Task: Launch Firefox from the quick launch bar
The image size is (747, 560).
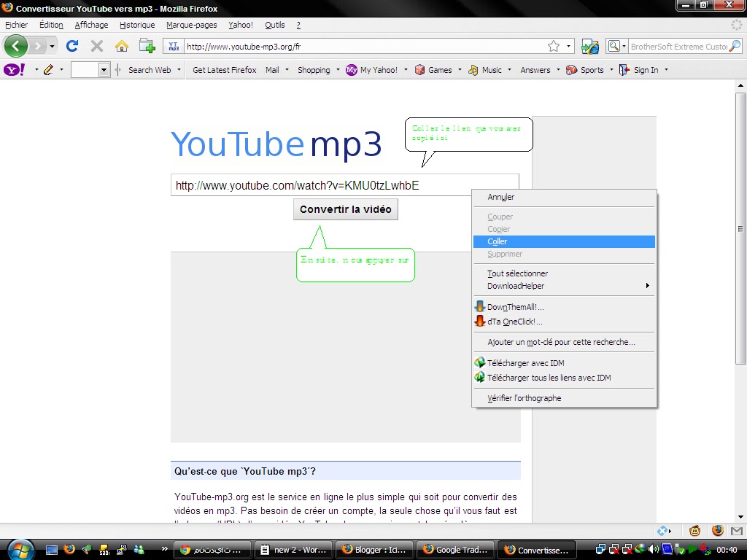Action: [x=69, y=550]
